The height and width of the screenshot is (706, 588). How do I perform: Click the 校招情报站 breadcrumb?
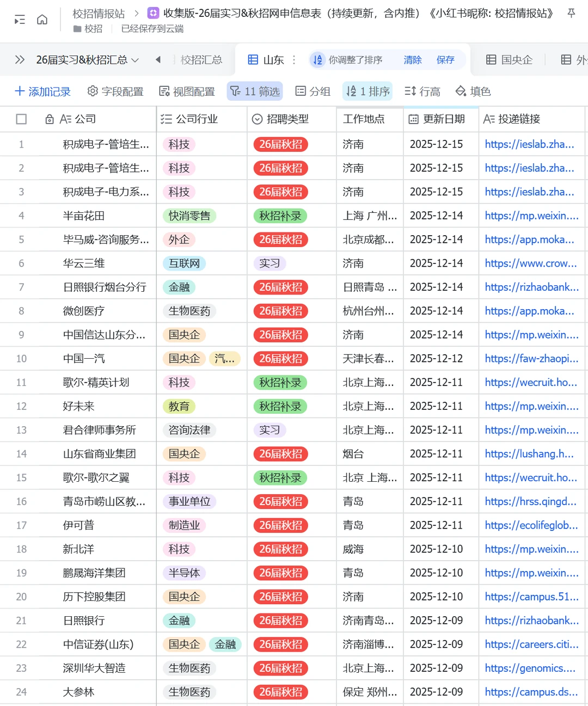click(x=99, y=14)
